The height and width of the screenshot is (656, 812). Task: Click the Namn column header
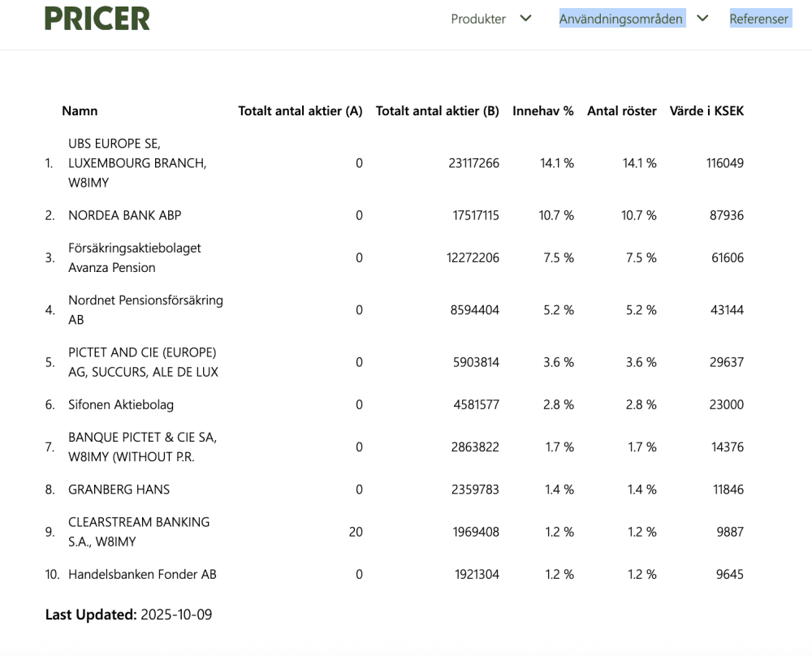80,110
